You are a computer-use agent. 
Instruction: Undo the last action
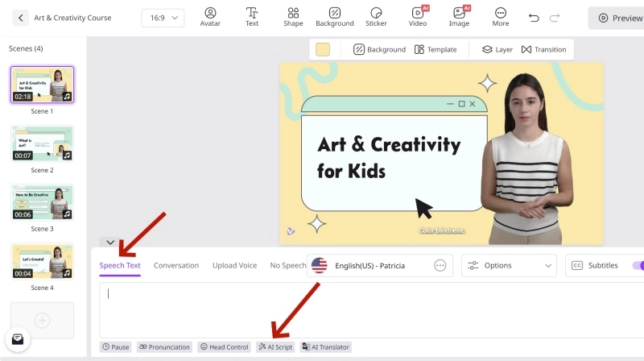pos(534,18)
